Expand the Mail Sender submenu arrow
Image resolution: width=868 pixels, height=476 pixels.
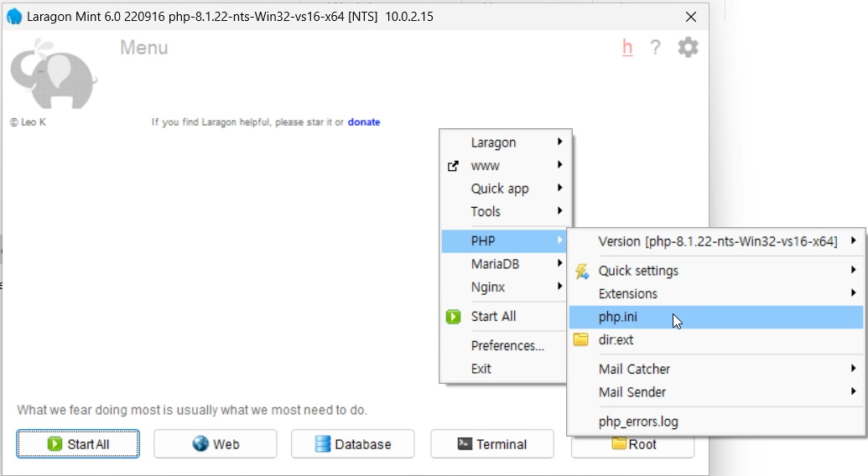853,391
